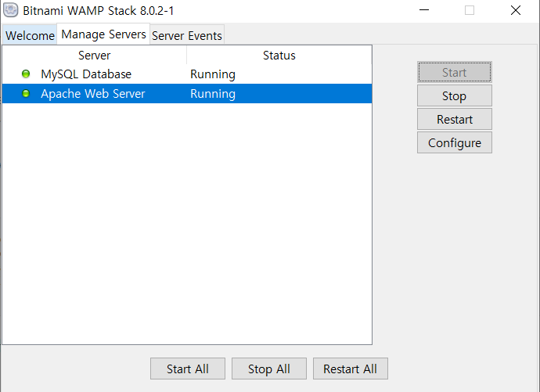This screenshot has width=540, height=392.
Task: Click the Restart All button
Action: click(x=351, y=369)
